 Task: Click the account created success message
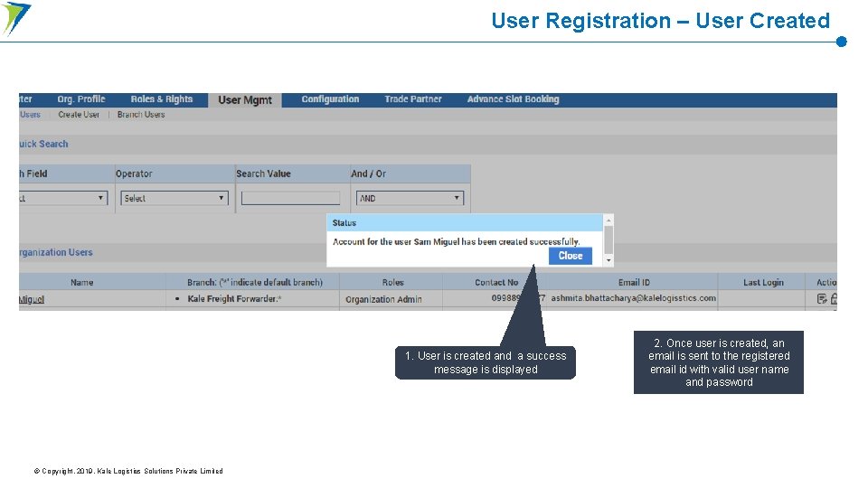pos(456,242)
